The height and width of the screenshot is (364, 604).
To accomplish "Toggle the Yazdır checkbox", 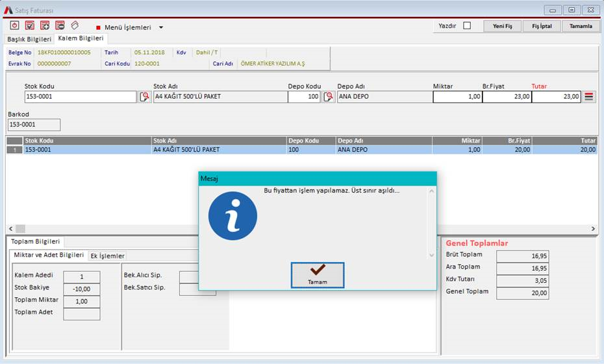I will click(x=467, y=25).
